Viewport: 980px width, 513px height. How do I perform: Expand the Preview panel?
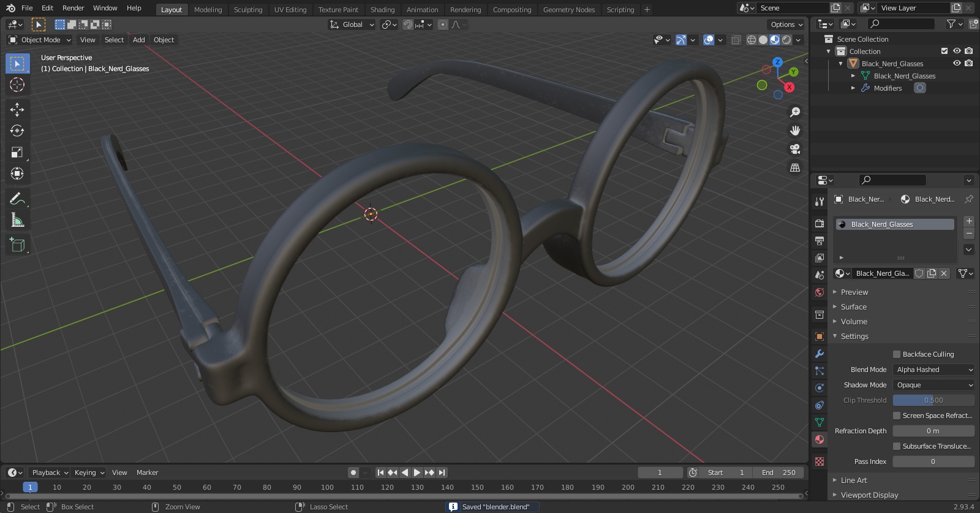(854, 292)
